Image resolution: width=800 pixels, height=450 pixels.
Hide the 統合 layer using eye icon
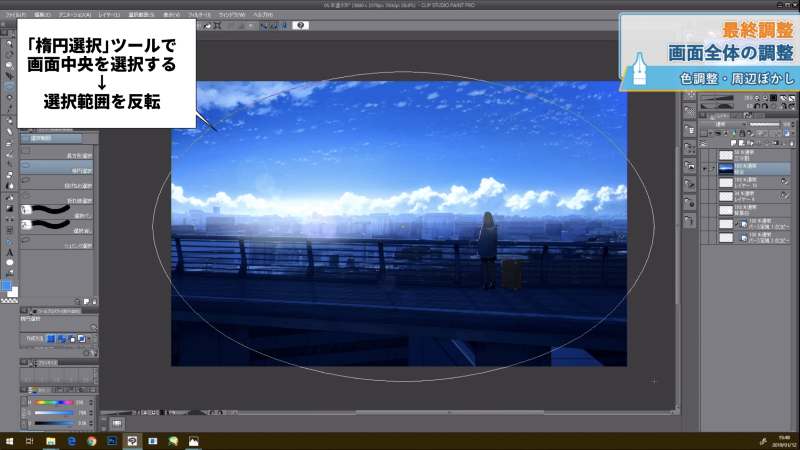704,169
